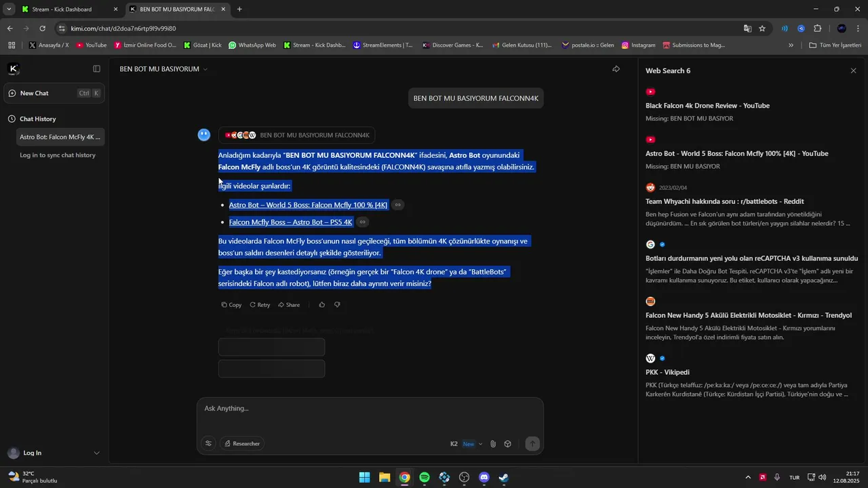Open Astro Bot World 5 Boss YouTube result

click(736, 154)
